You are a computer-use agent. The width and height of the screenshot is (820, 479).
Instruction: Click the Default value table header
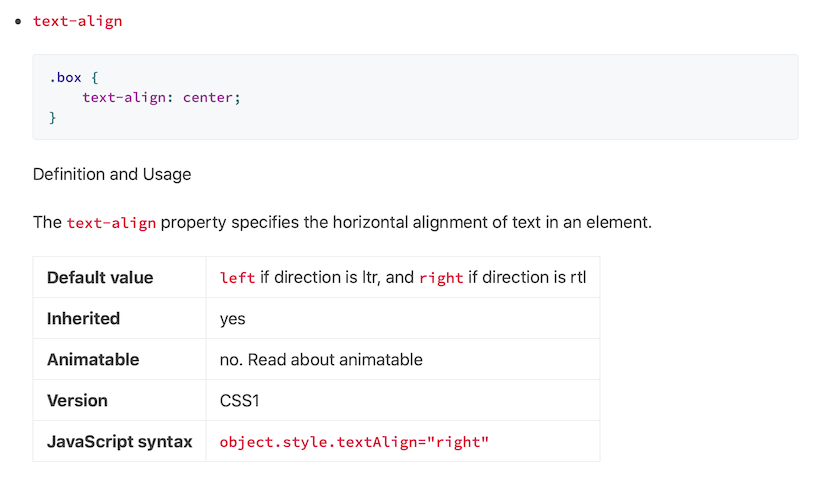click(x=100, y=277)
